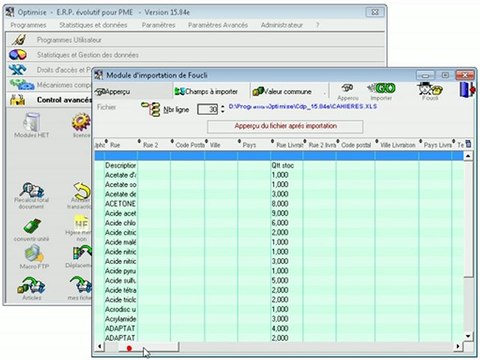Click the Apperçu preview toolbar icon
The width and height of the screenshot is (480, 360).
(347, 92)
